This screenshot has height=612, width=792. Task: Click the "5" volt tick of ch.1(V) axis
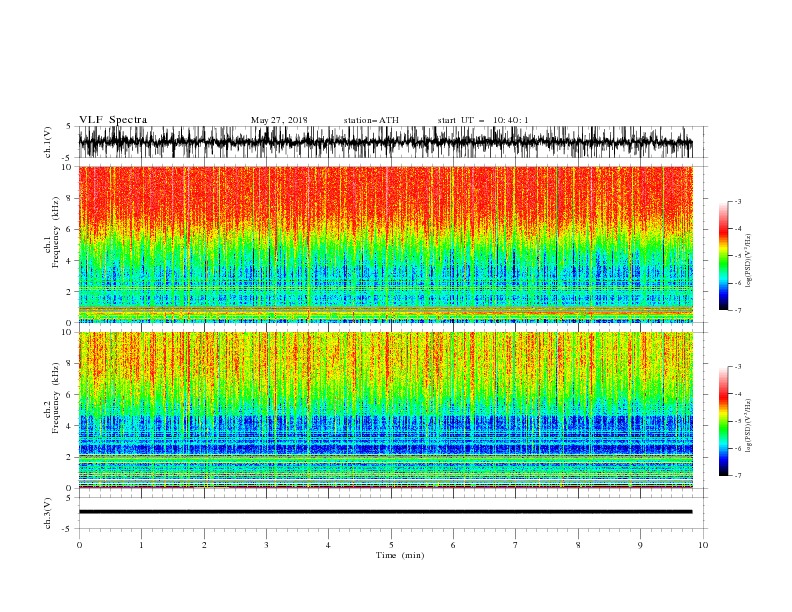click(70, 126)
